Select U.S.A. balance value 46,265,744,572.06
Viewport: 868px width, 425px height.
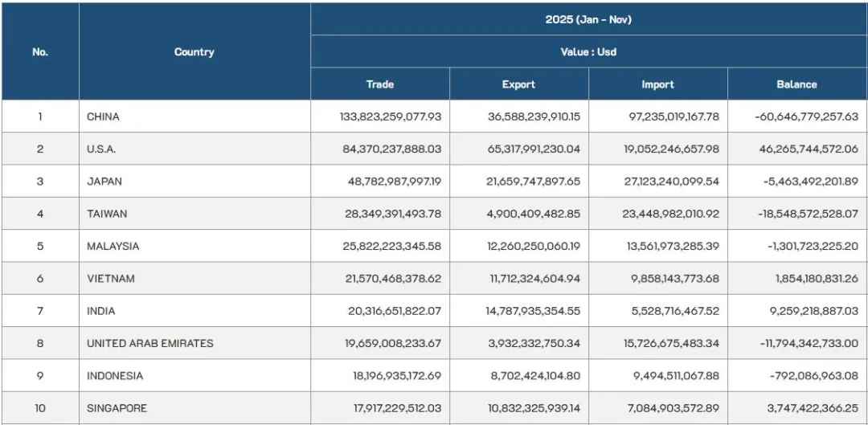[807, 149]
